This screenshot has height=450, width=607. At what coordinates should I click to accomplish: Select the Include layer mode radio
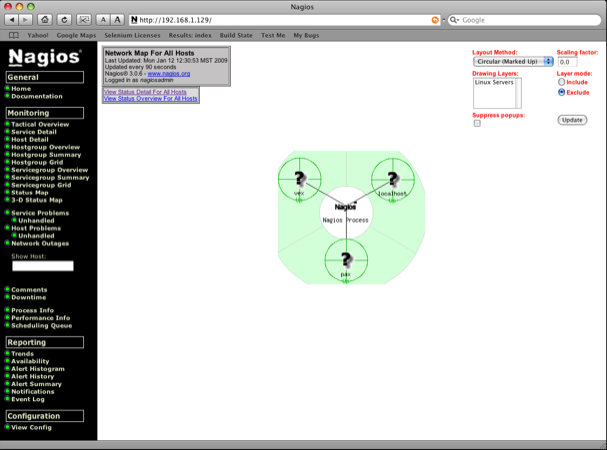pos(561,82)
